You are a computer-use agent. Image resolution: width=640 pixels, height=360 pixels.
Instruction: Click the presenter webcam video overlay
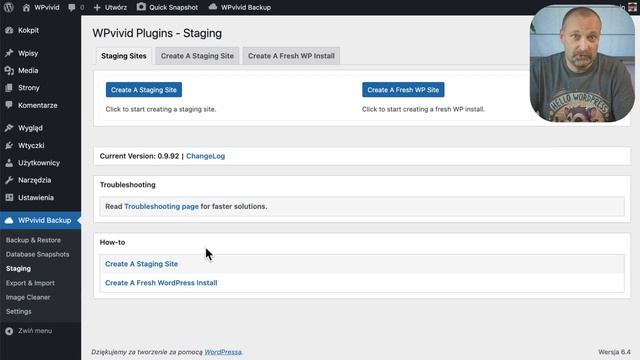582,63
